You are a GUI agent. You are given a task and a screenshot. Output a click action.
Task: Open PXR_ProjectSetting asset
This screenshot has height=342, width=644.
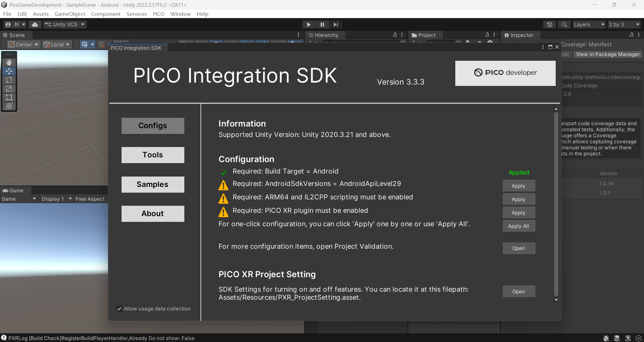[x=519, y=291]
